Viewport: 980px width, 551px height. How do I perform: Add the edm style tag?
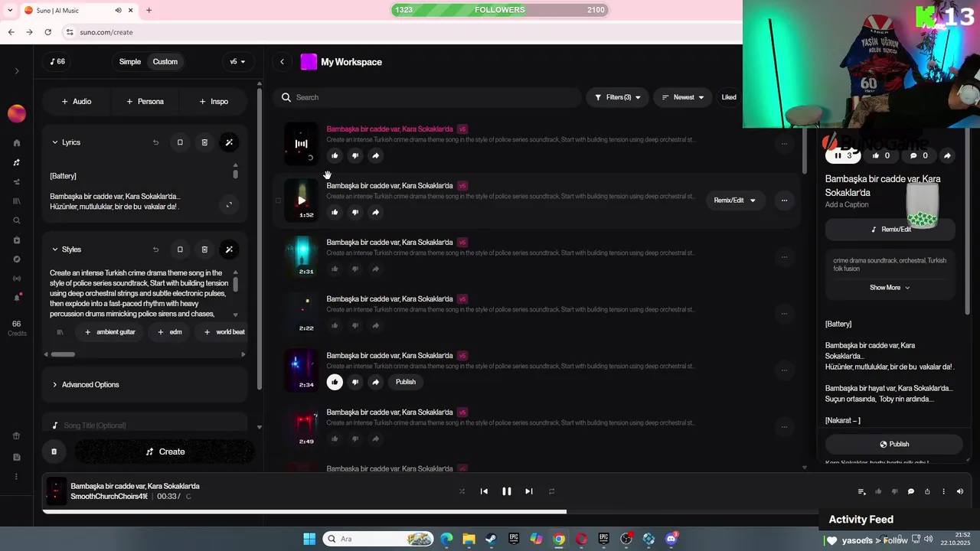[170, 332]
